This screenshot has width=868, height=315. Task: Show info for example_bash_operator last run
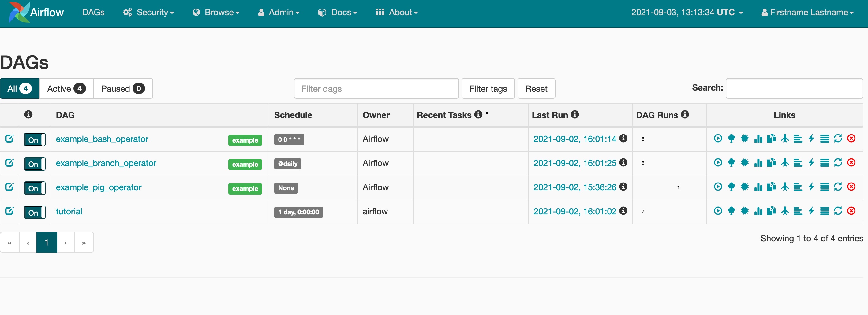coord(623,138)
